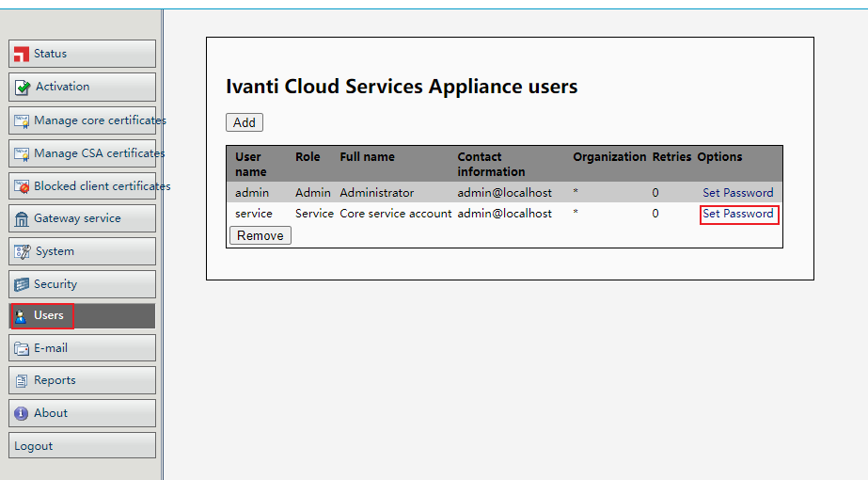Select the admin user name cell

(x=252, y=193)
